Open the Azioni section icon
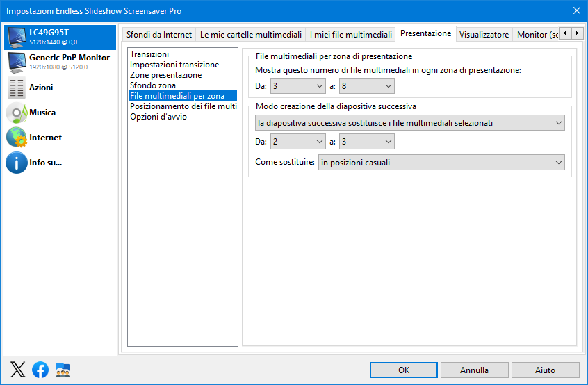 click(17, 88)
